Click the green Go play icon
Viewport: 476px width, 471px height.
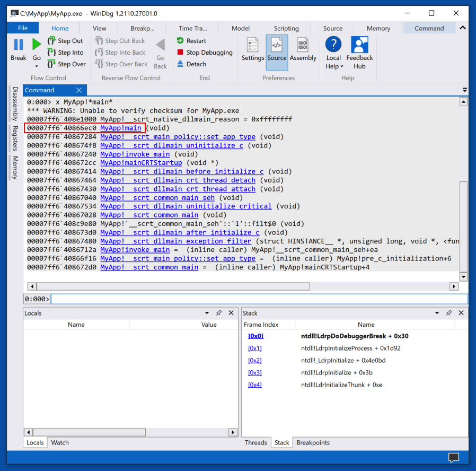click(37, 45)
